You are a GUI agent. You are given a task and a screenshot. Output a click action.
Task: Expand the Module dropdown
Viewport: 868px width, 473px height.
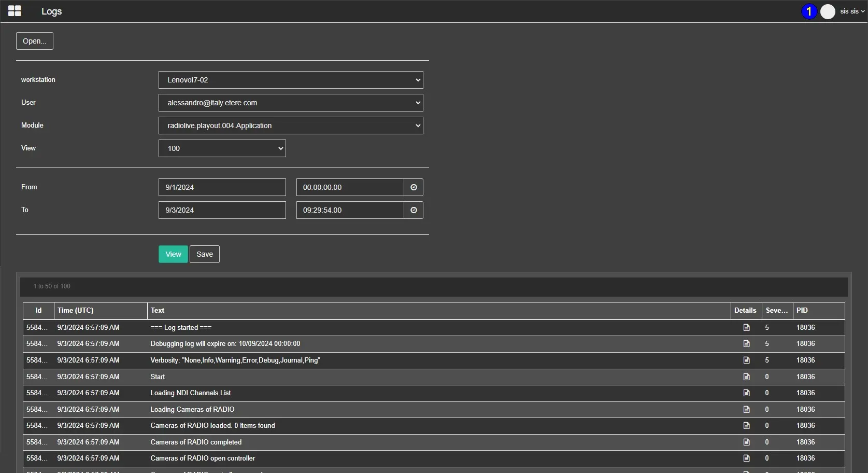click(x=291, y=126)
